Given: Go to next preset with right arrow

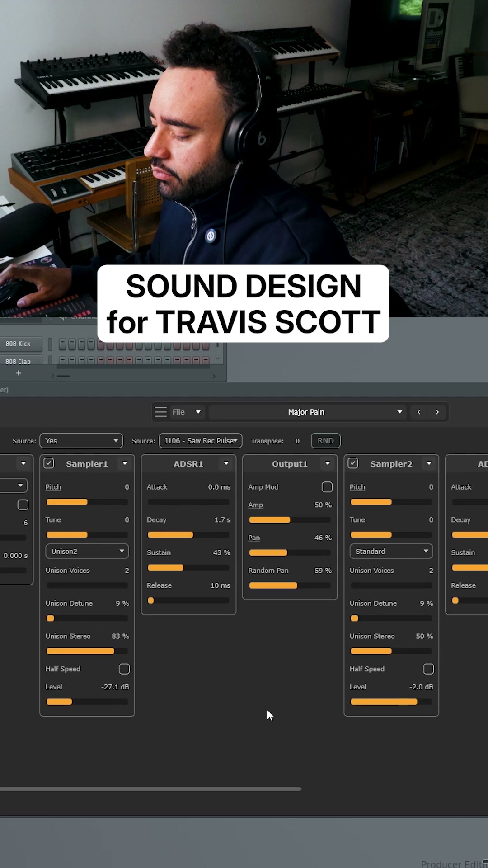Looking at the screenshot, I should [437, 412].
